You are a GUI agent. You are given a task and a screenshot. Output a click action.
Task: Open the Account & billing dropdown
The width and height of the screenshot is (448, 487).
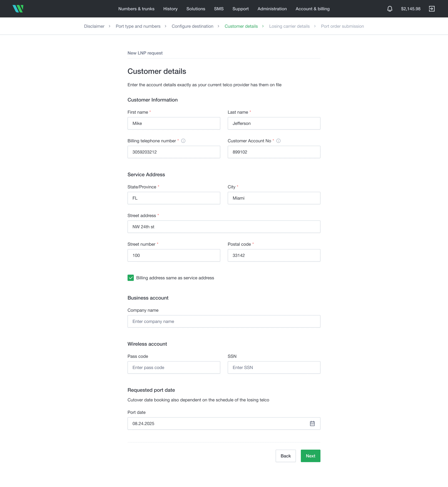coord(313,9)
